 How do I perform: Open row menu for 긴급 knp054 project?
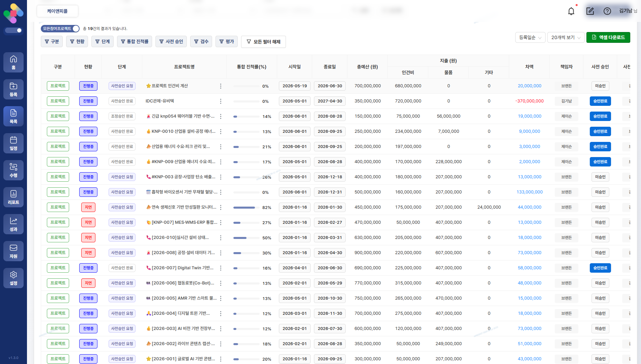pos(221,116)
